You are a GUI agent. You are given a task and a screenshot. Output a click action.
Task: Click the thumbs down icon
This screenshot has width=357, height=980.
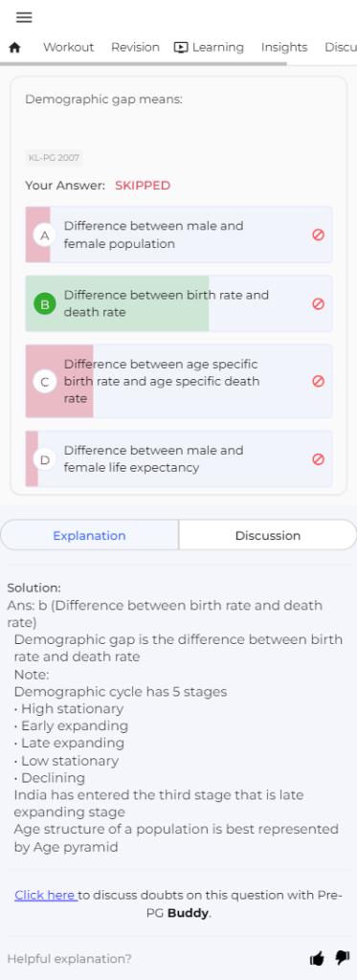(x=342, y=957)
